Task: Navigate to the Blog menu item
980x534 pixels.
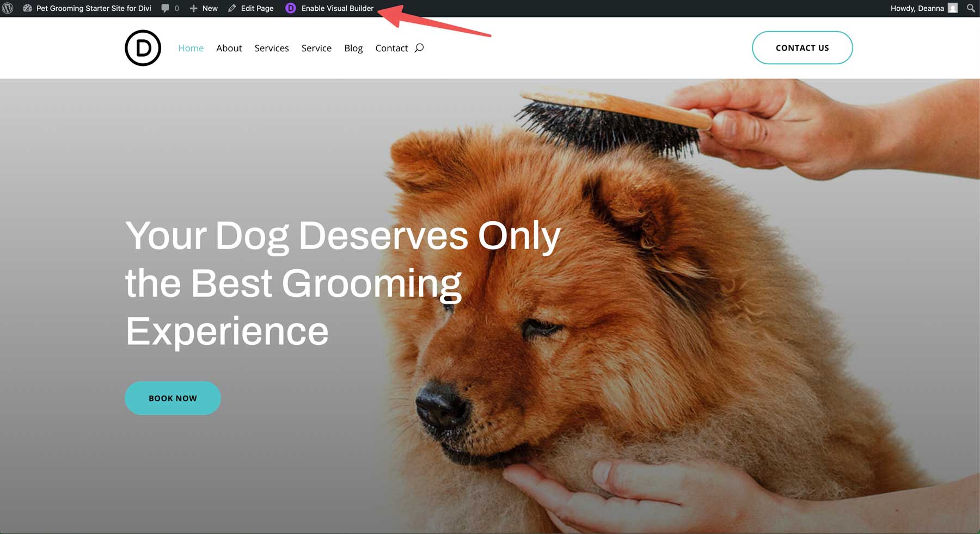Action: (x=353, y=48)
